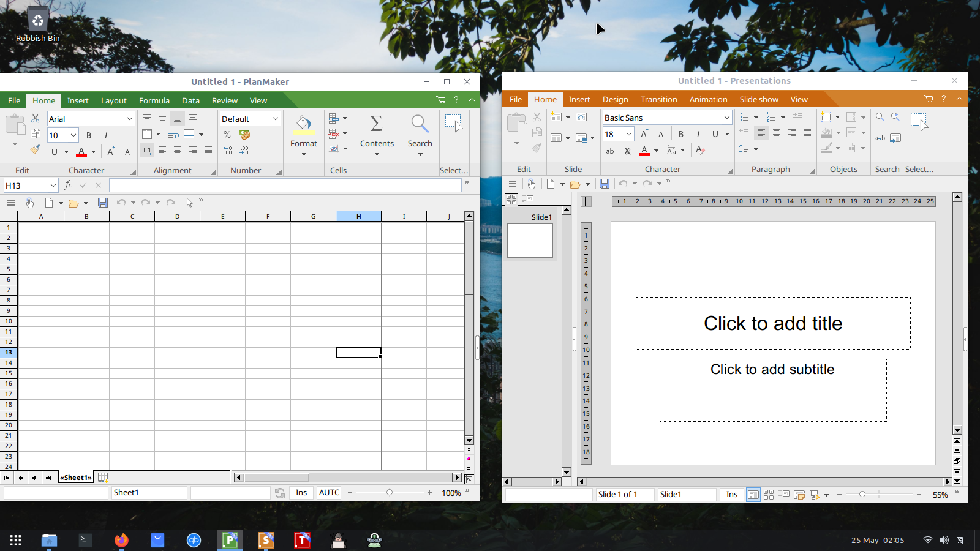980x551 pixels.
Task: Open the Basic Sans font dropdown
Action: [726, 118]
